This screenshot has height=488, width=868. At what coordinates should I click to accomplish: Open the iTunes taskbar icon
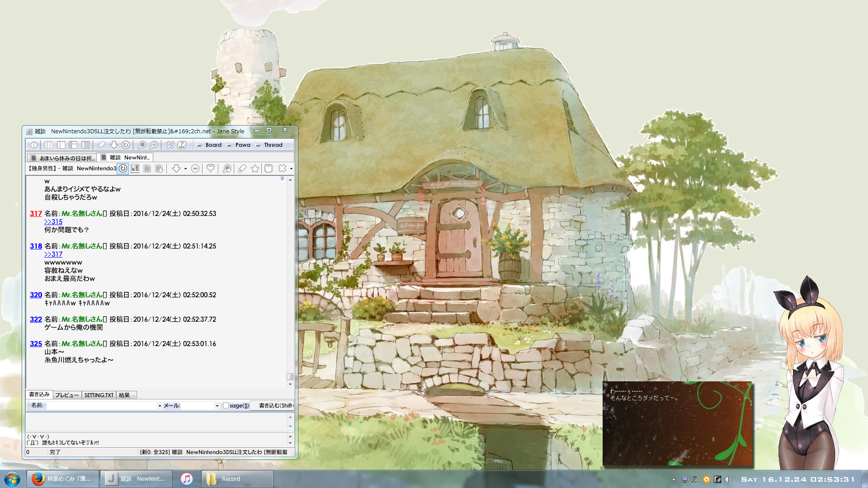187,479
